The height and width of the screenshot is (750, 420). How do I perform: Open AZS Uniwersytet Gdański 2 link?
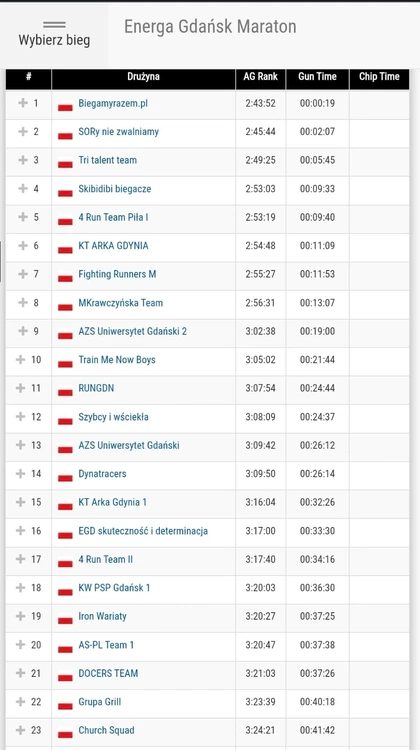[133, 331]
